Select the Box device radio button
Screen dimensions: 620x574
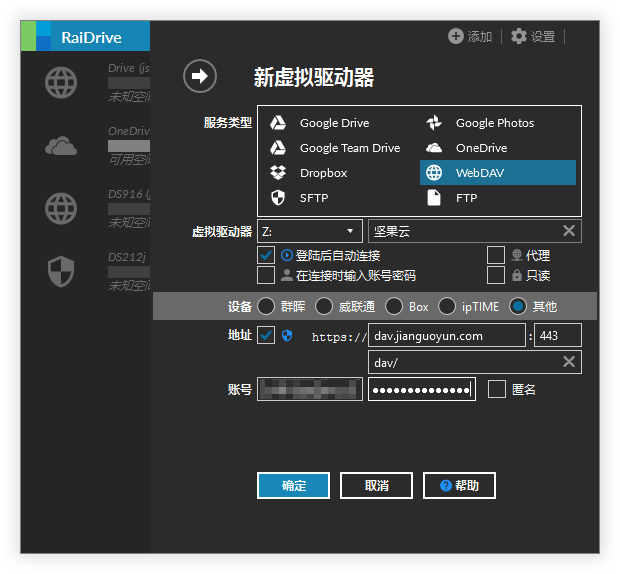click(x=394, y=306)
